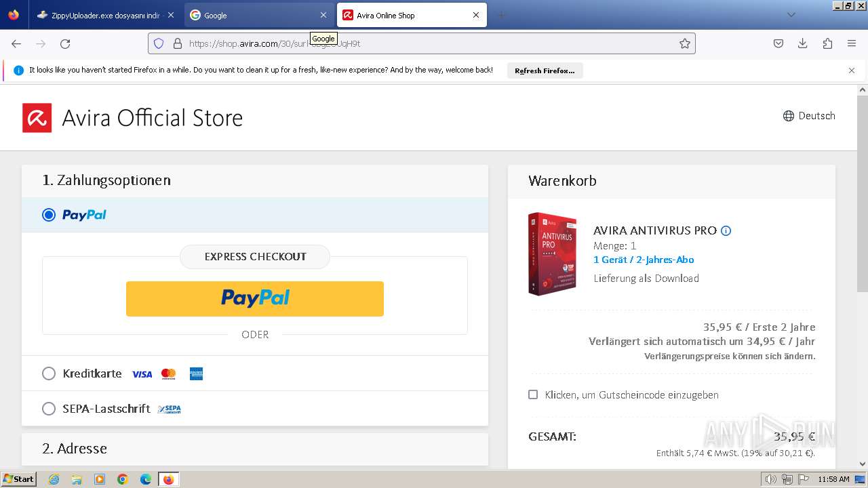Reload the current page
This screenshot has height=488, width=868.
(x=65, y=43)
